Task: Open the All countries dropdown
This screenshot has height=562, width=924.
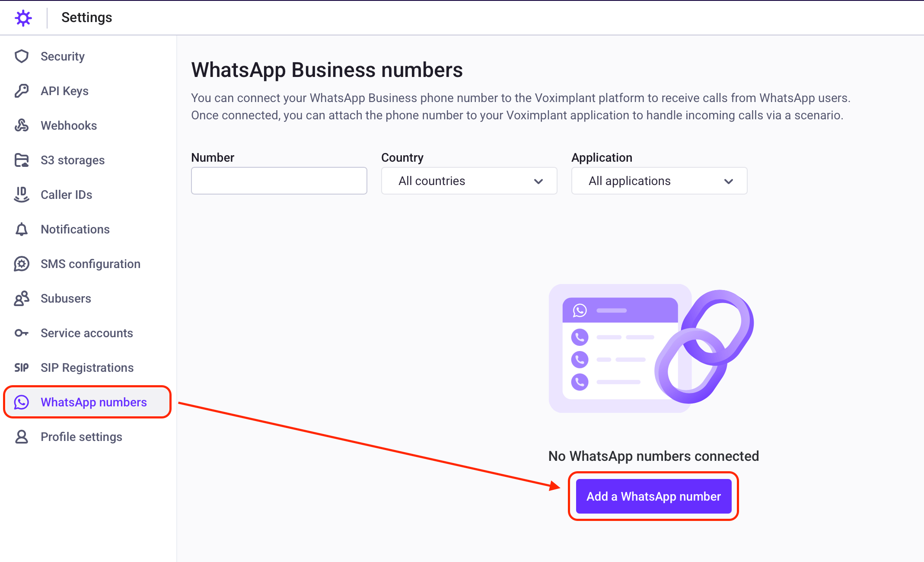Action: [x=468, y=181]
